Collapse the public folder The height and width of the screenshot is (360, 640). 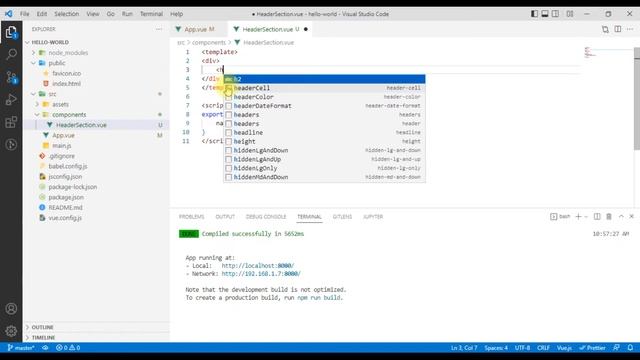34,63
